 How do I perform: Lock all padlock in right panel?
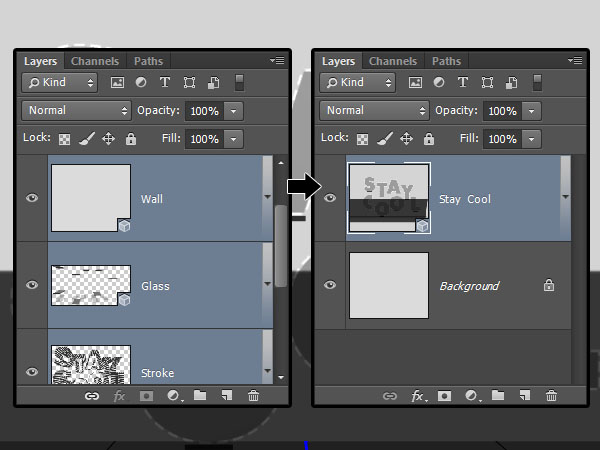click(429, 139)
